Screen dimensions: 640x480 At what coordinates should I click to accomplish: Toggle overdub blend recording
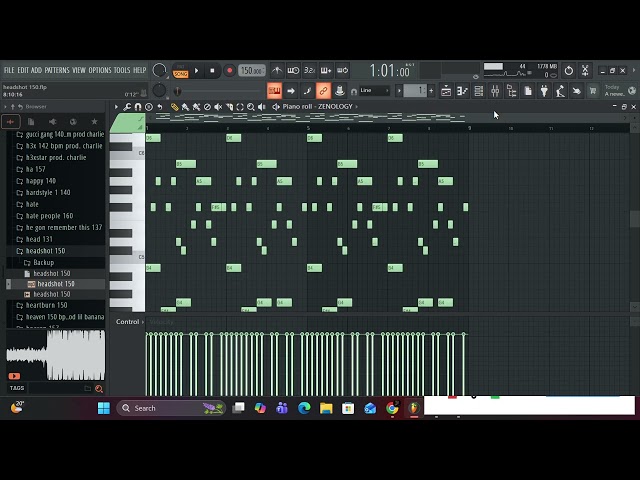326,71
